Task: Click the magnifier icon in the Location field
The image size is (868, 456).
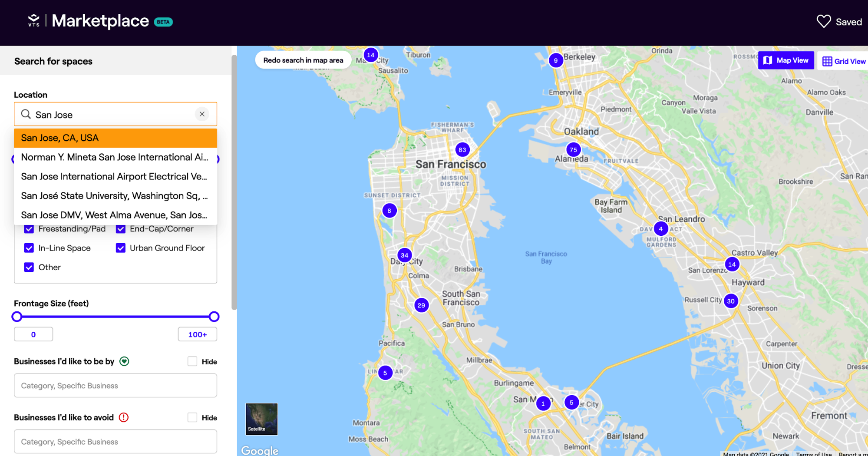Action: point(26,114)
